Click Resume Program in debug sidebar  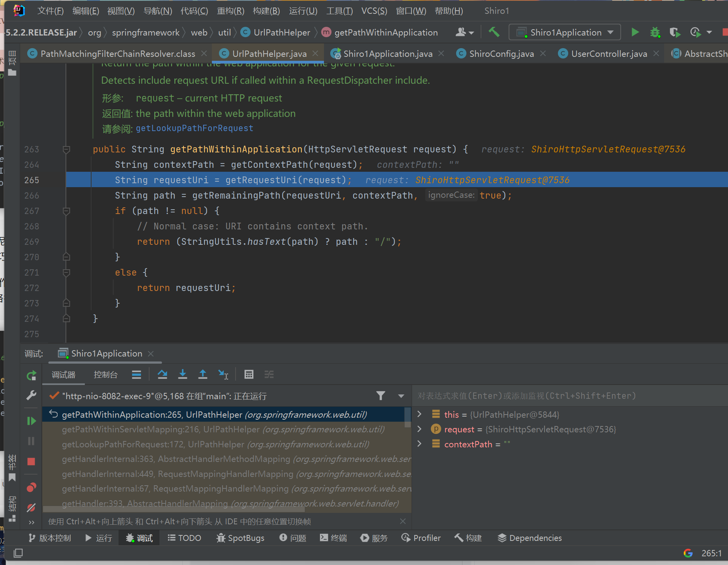point(31,421)
